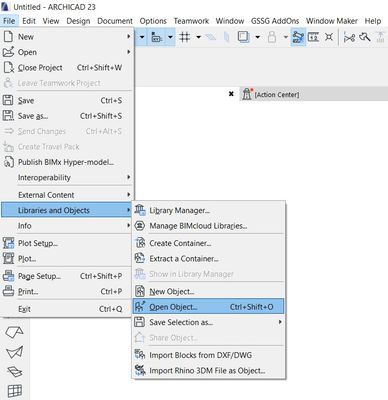Image resolution: width=388 pixels, height=400 pixels.
Task: Click the New Object icon
Action: coord(140,291)
